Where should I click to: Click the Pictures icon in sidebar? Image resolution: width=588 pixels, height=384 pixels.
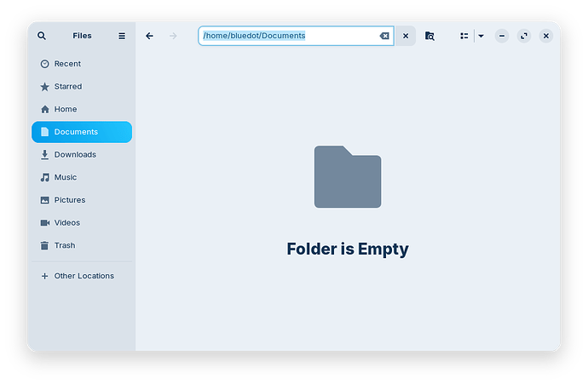(x=45, y=200)
